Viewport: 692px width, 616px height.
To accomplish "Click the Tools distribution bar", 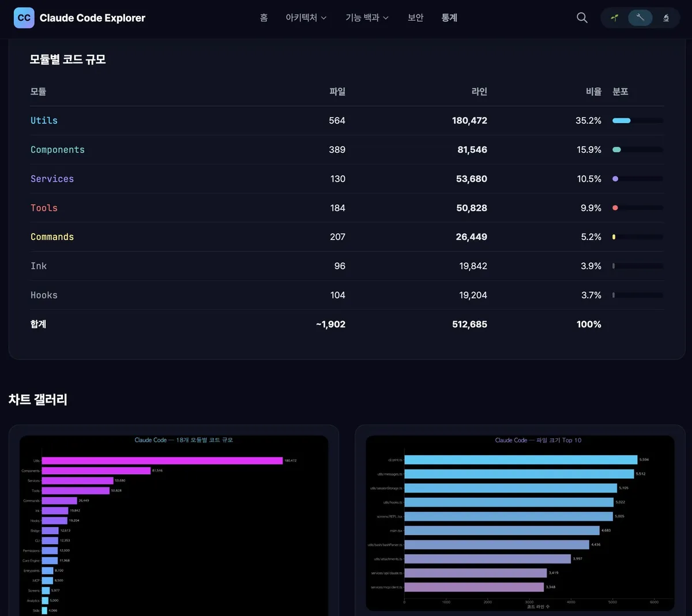I will pyautogui.click(x=638, y=208).
